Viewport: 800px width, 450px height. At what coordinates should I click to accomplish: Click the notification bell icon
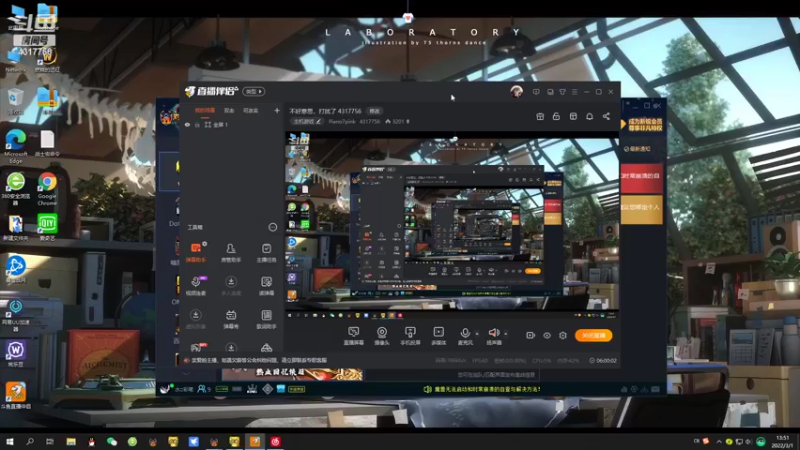click(589, 116)
